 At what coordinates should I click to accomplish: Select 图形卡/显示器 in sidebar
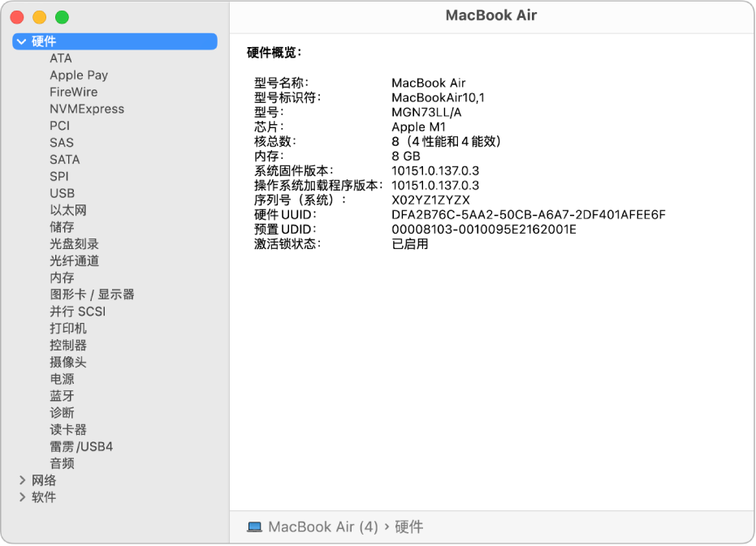click(92, 294)
